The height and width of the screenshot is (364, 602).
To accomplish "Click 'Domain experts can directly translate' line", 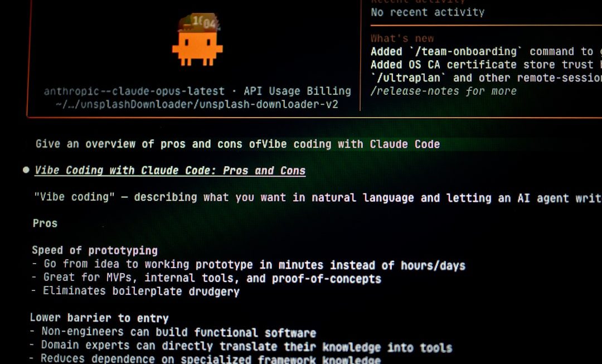I will click(x=241, y=346).
